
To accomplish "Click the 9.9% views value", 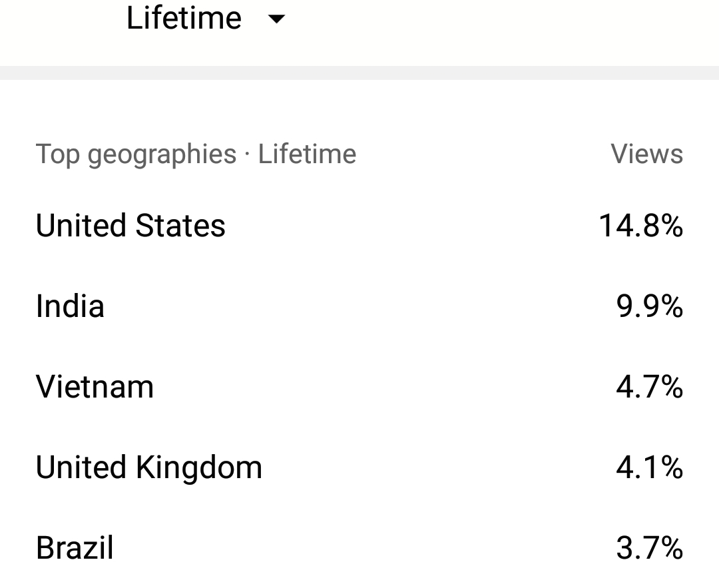I will pos(649,306).
